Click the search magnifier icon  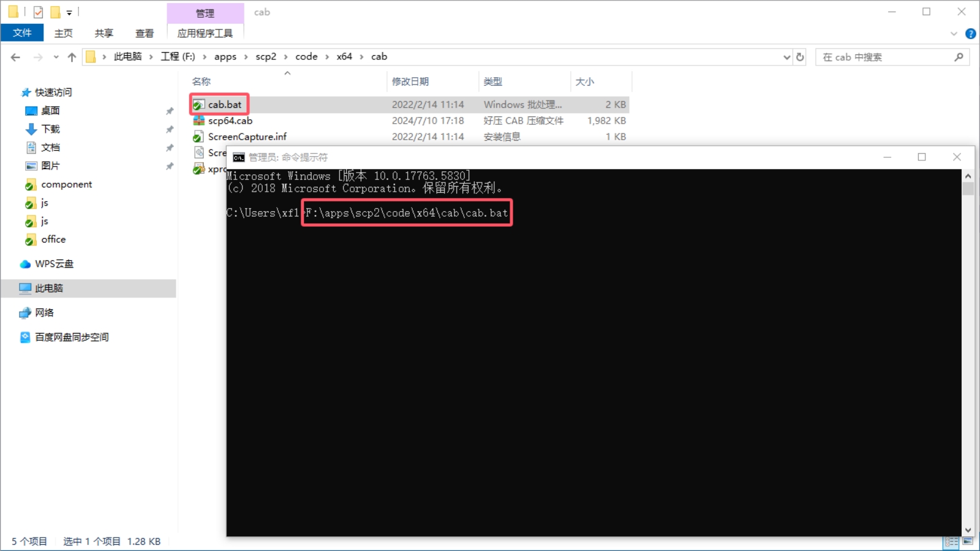click(959, 57)
